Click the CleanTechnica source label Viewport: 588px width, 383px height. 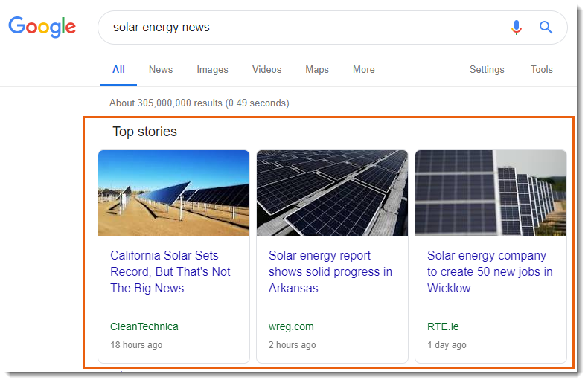point(144,326)
